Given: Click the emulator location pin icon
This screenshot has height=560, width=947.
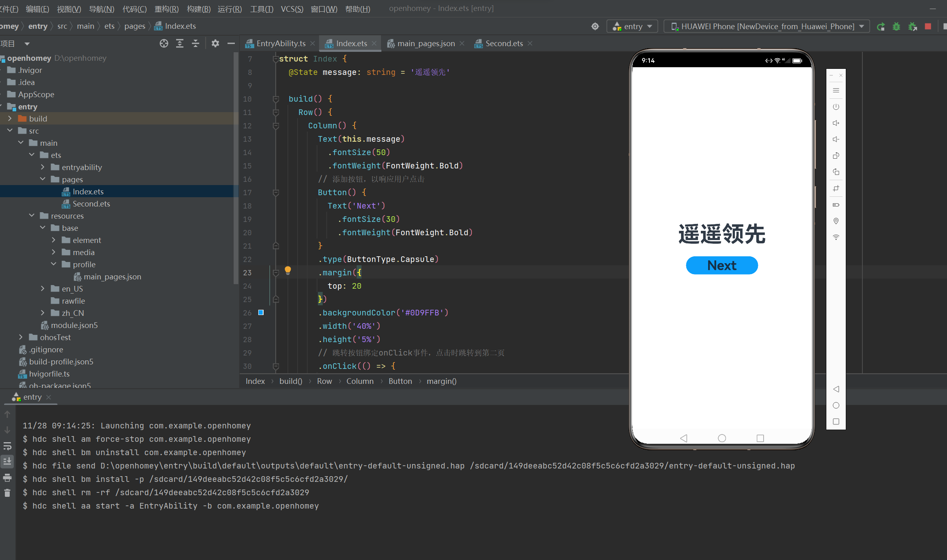Looking at the screenshot, I should coord(836,221).
